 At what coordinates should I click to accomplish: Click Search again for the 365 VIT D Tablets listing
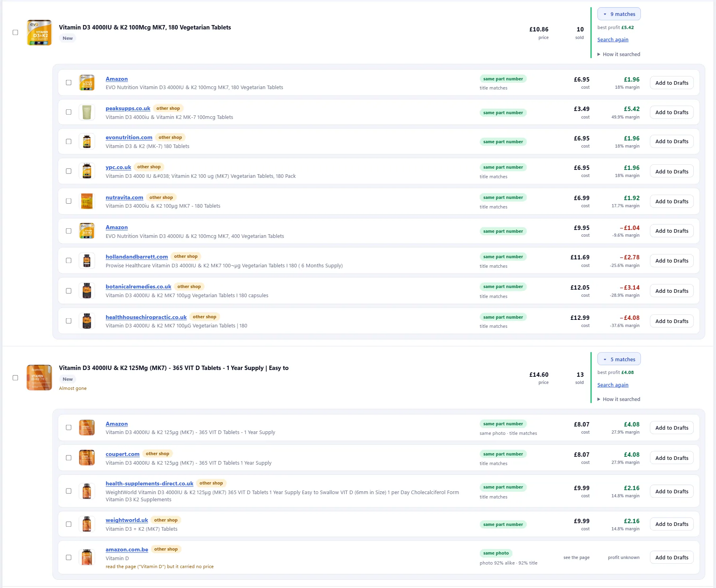pos(613,385)
